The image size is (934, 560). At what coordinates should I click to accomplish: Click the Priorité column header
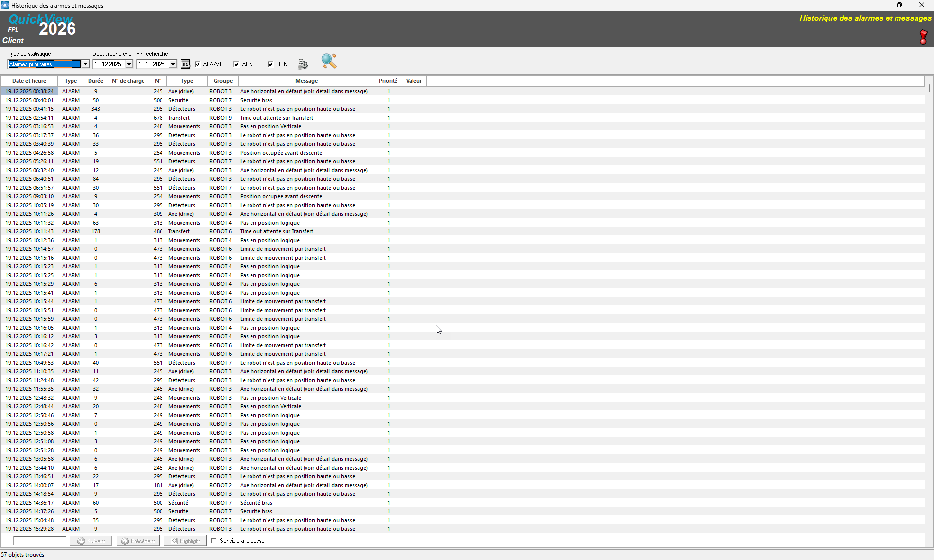(388, 81)
